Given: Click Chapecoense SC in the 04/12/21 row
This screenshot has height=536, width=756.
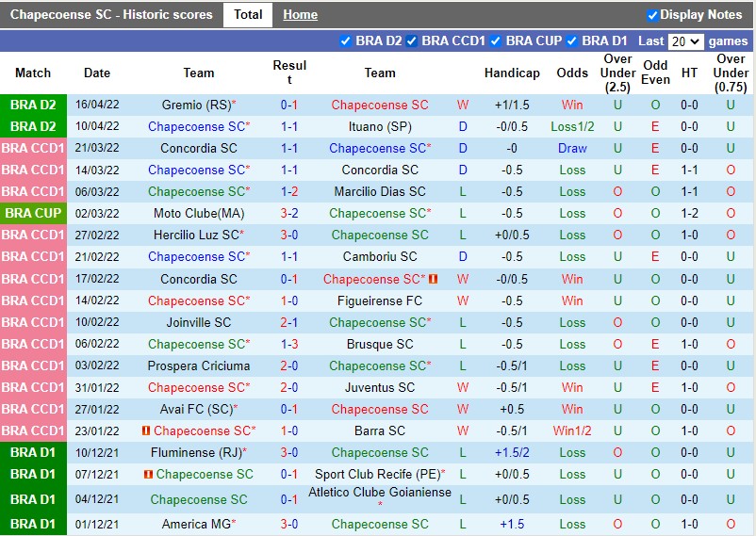Looking at the screenshot, I should (199, 500).
